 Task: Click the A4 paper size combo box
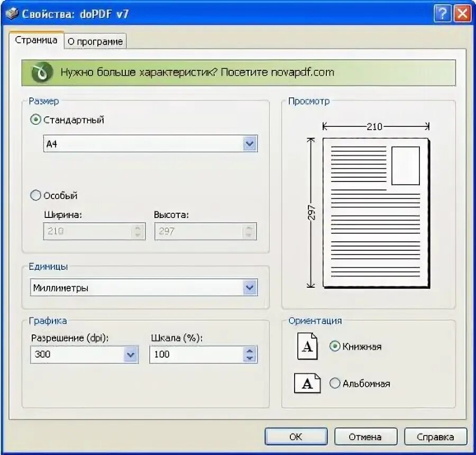click(x=150, y=144)
